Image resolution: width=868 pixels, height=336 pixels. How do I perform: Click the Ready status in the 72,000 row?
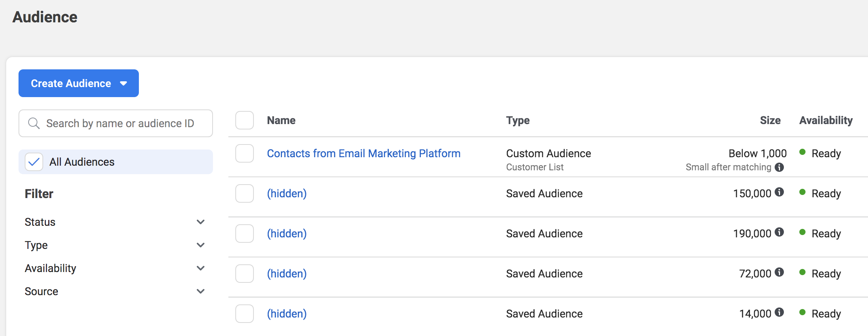tap(826, 274)
